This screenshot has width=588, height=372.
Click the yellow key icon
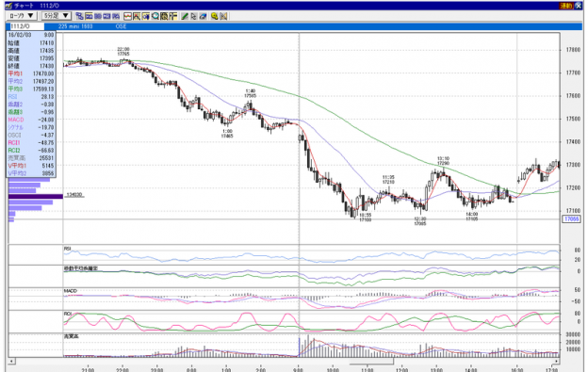[215, 16]
